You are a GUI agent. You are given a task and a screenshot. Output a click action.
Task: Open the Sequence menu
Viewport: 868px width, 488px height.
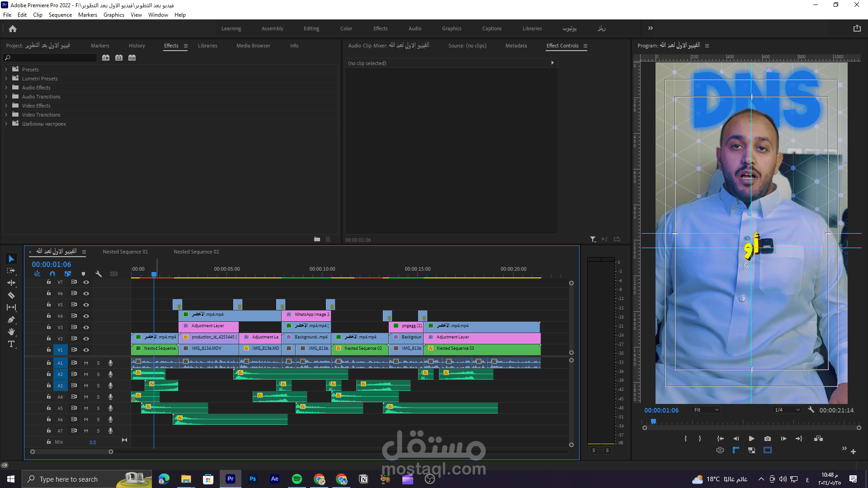click(x=60, y=15)
